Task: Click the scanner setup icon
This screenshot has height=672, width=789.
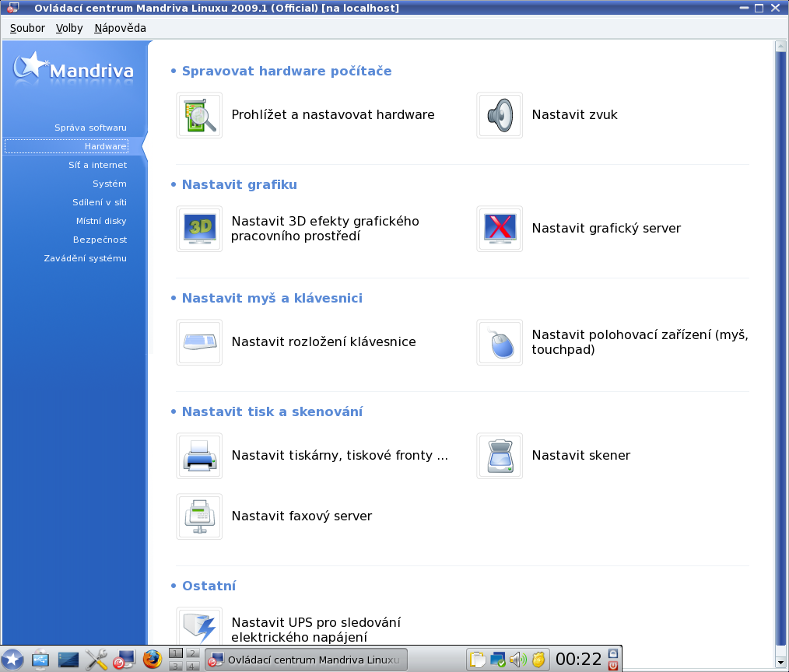Action: point(500,456)
